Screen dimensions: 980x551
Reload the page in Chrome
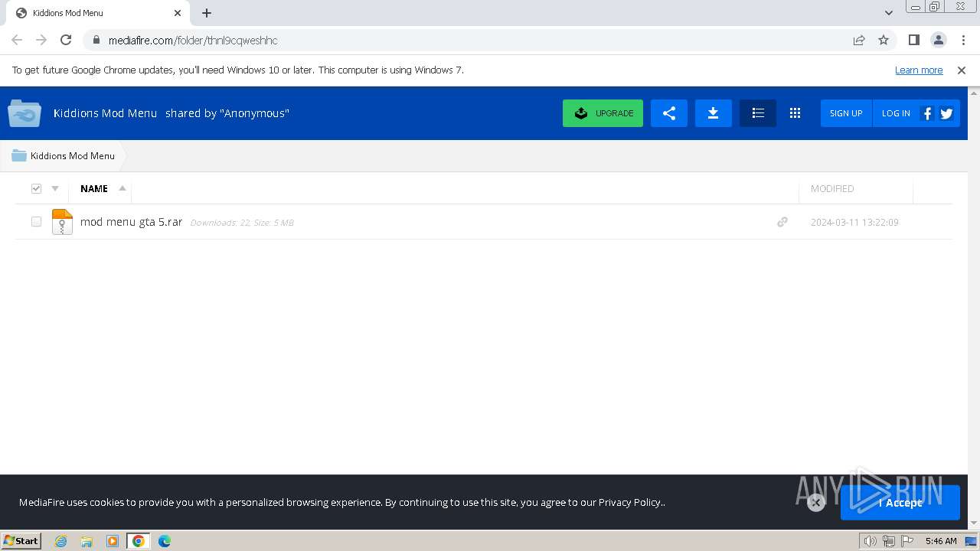tap(66, 40)
